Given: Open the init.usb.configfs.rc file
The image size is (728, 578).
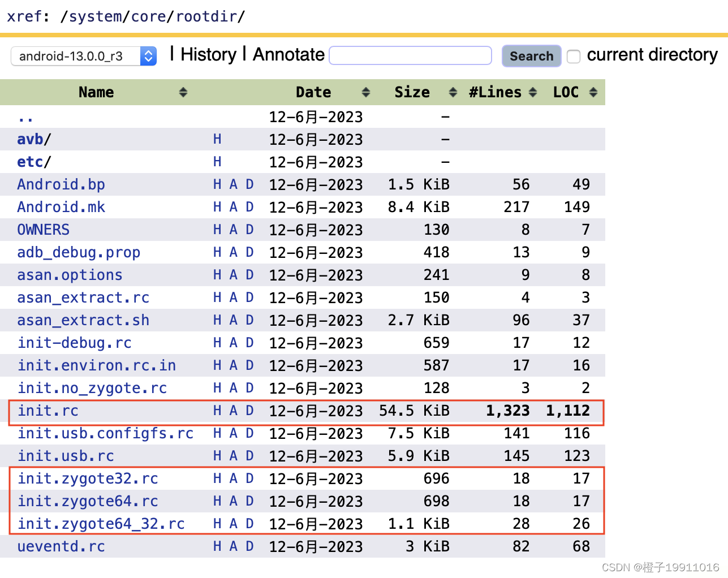Looking at the screenshot, I should point(105,433).
